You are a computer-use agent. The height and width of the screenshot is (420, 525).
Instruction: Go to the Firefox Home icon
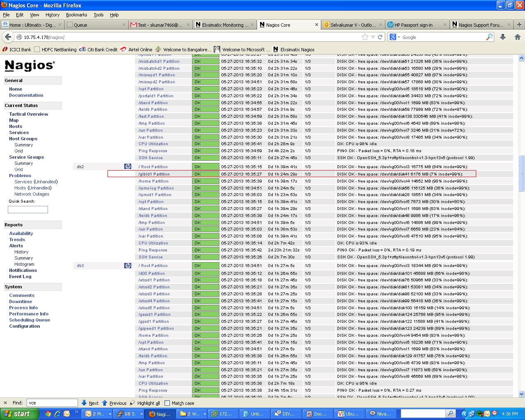(x=517, y=37)
